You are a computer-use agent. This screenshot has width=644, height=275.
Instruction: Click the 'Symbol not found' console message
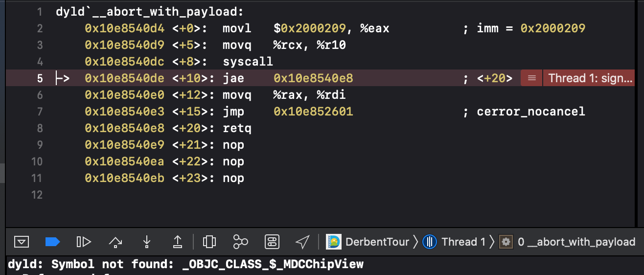pyautogui.click(x=185, y=265)
